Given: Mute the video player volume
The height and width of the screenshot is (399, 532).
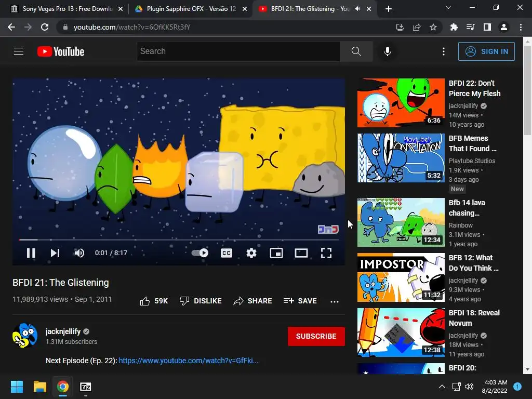Looking at the screenshot, I should [x=79, y=253].
